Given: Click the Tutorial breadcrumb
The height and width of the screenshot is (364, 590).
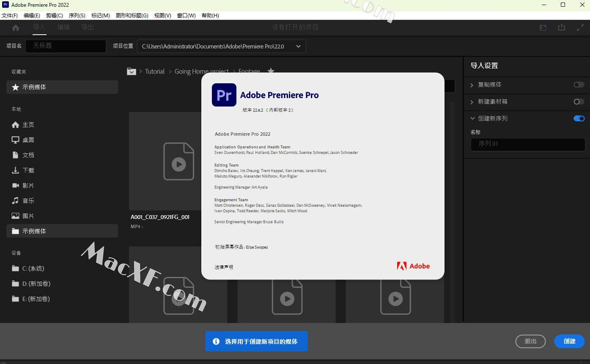Looking at the screenshot, I should pyautogui.click(x=155, y=71).
